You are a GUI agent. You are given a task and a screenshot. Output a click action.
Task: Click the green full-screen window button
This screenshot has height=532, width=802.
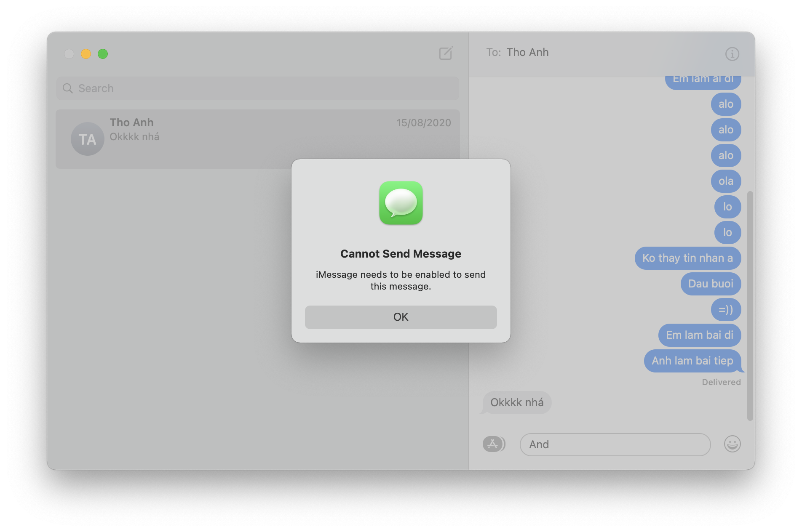103,54
